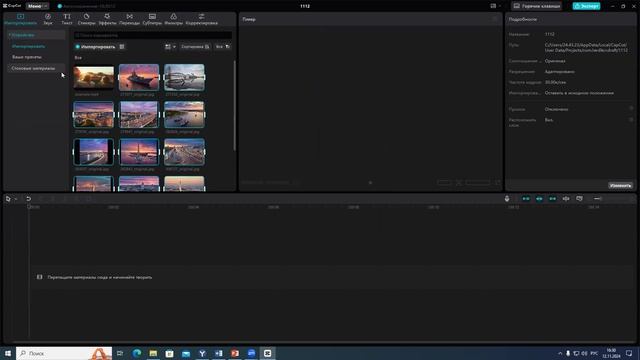Open Mail app from taskbar
Image resolution: width=640 pixels, height=360 pixels.
pos(186,353)
